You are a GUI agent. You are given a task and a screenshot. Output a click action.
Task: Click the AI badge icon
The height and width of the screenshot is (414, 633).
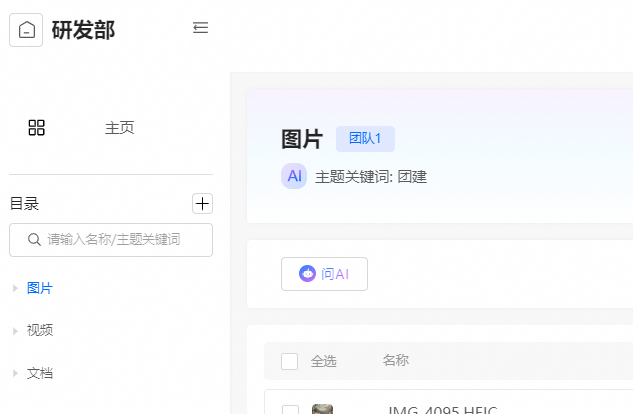[x=294, y=176]
